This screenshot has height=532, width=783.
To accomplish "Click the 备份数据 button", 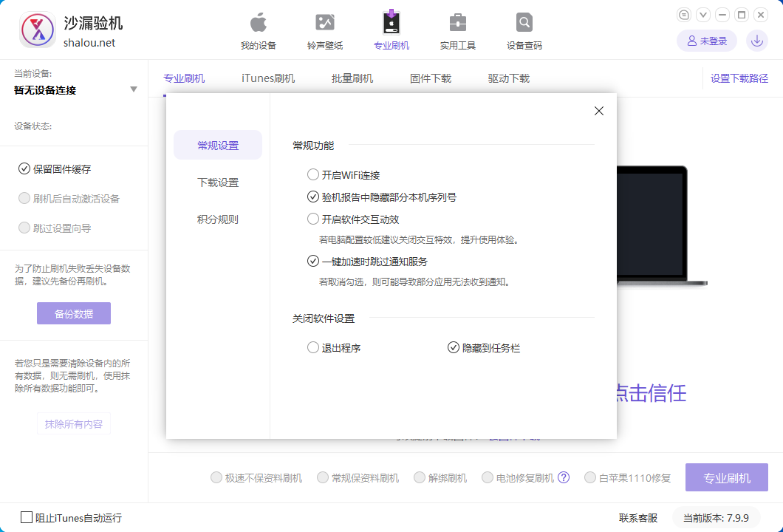I will [x=73, y=313].
